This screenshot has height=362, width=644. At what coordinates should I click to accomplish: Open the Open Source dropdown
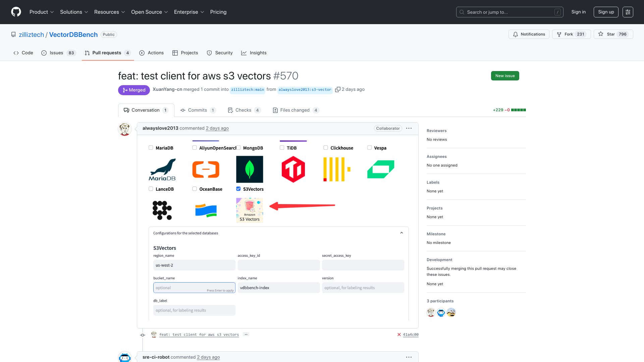pyautogui.click(x=149, y=12)
